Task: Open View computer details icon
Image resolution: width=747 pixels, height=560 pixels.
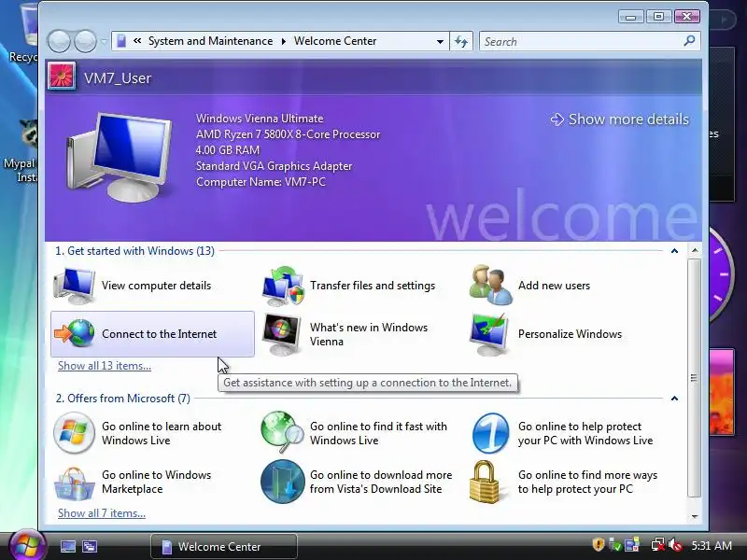Action: point(74,286)
